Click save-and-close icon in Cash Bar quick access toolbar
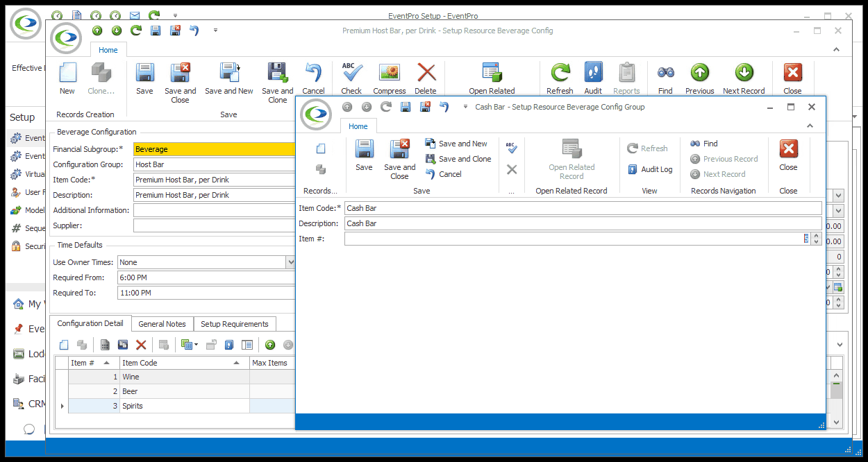The height and width of the screenshot is (462, 868). click(425, 107)
